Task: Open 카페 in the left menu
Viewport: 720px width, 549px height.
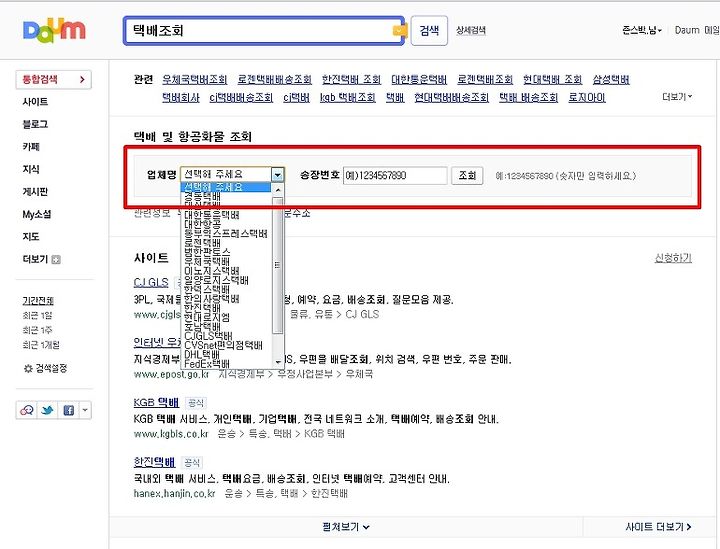Action: (x=31, y=147)
